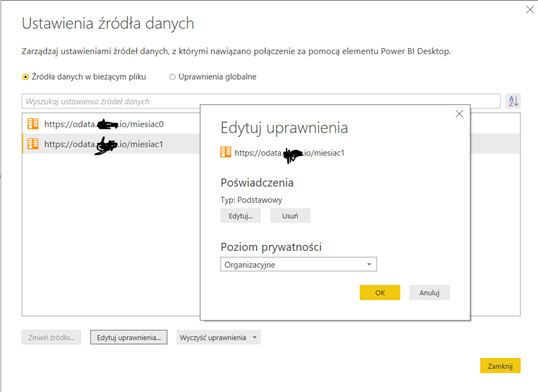
Task: Click the Edytuj... credentials button
Action: click(x=241, y=216)
